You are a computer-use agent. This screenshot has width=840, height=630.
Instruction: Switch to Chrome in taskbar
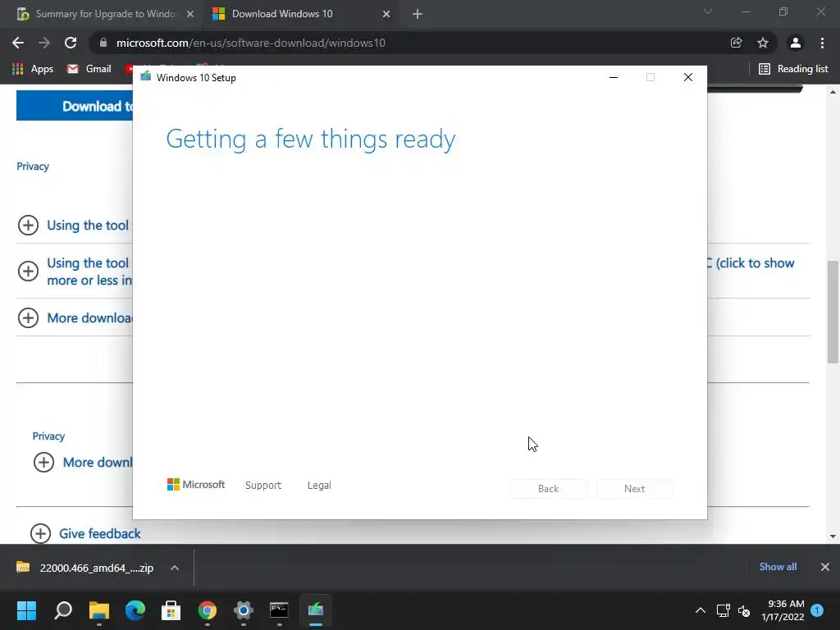point(208,610)
